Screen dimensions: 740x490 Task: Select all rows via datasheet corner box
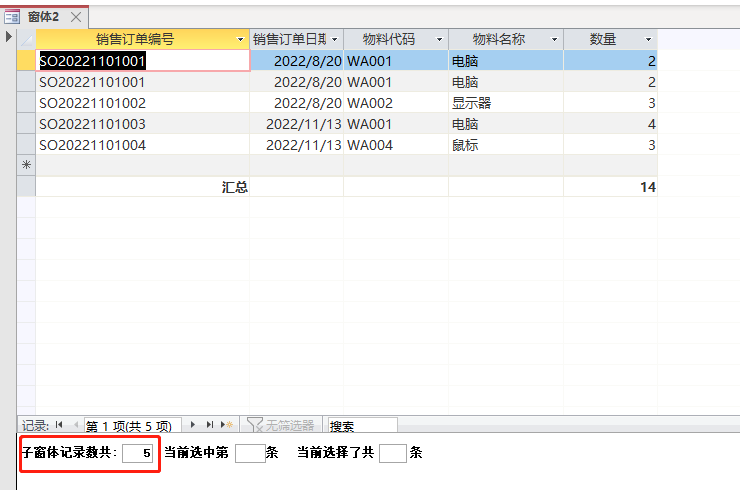pyautogui.click(x=26, y=40)
